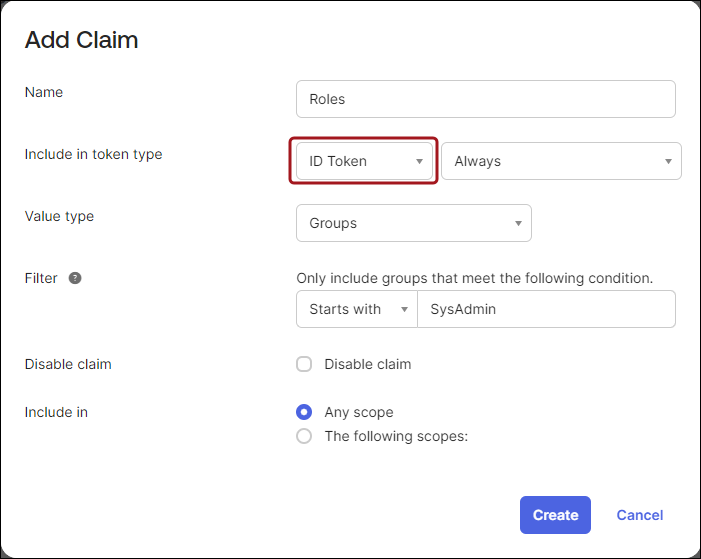Open the ID Token type dropdown
The image size is (701, 559).
(x=364, y=161)
